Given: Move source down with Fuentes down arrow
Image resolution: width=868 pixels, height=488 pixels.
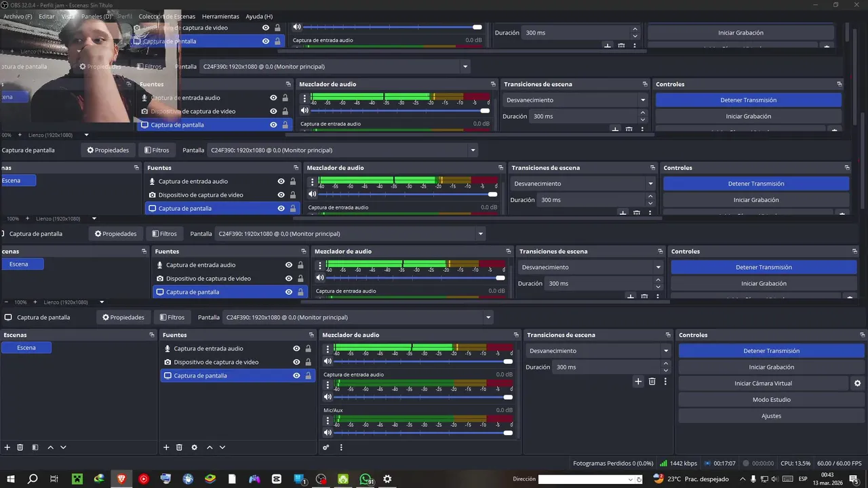Looking at the screenshot, I should 222,447.
